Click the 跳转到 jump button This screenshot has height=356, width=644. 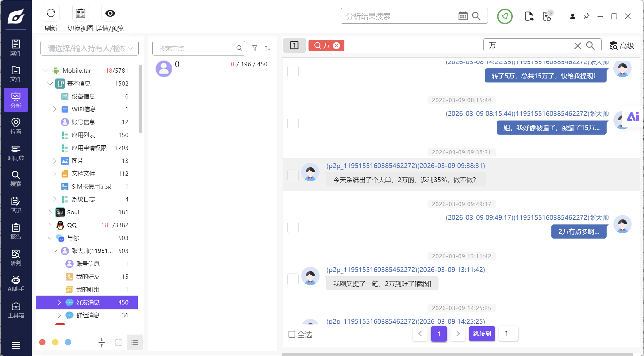click(482, 334)
